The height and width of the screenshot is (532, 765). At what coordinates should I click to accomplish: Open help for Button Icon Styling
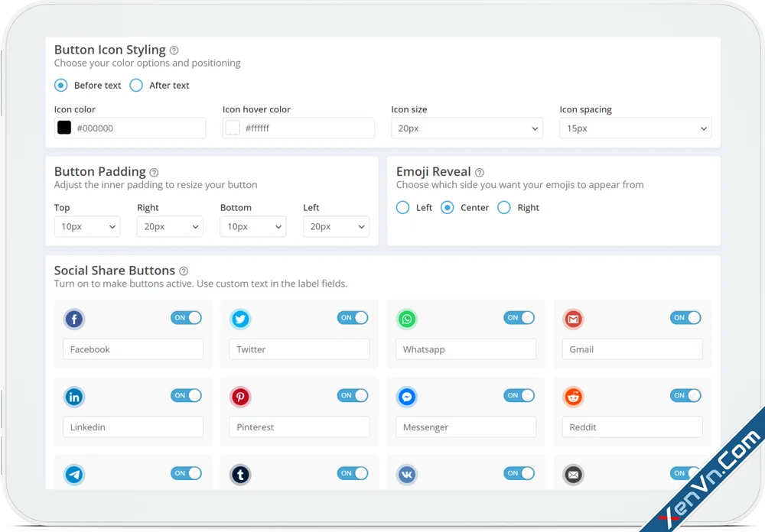174,50
